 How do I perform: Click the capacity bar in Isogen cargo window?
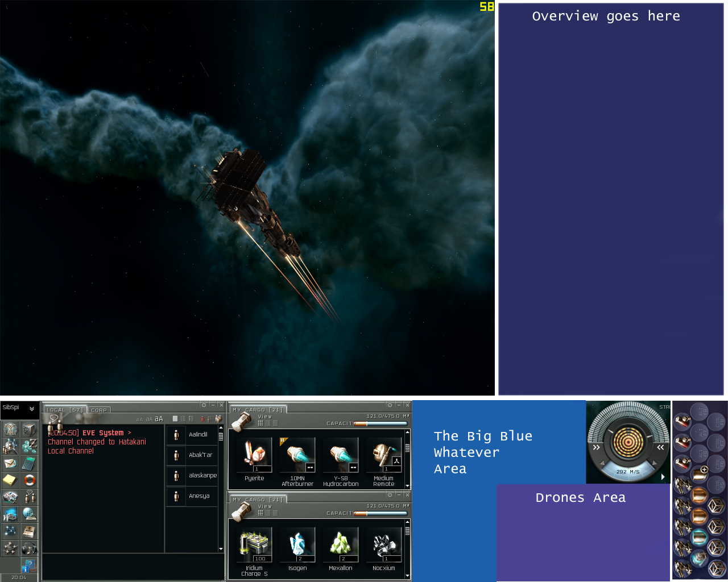[x=381, y=513]
